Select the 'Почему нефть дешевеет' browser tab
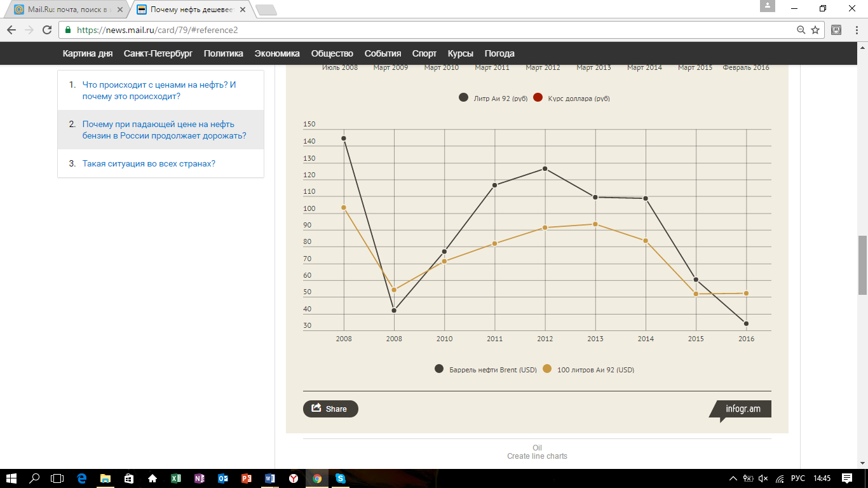The image size is (868, 488). (189, 10)
